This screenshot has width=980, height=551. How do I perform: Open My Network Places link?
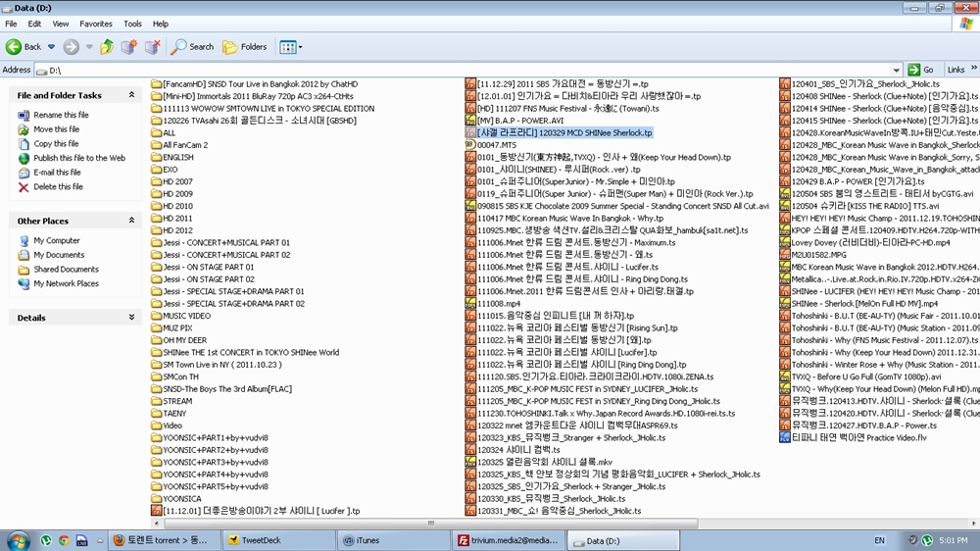coord(67,284)
